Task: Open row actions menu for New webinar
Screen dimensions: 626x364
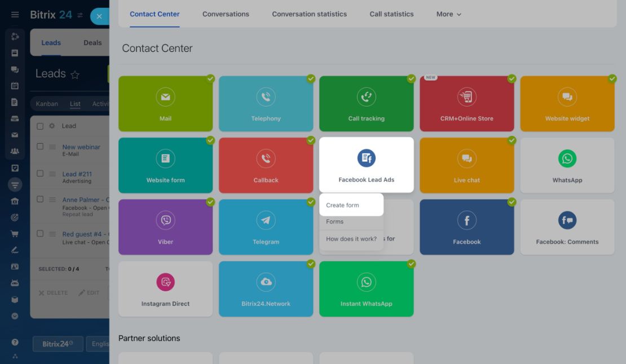Action: (52, 147)
